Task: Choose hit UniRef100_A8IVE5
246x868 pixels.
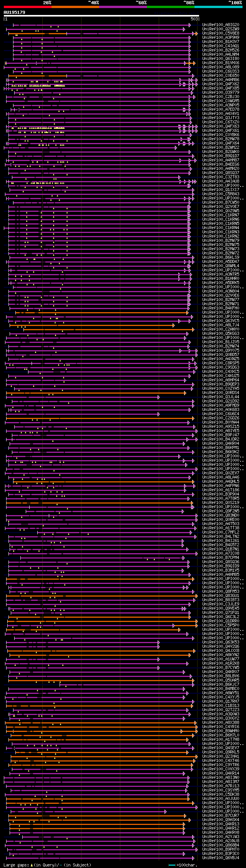Action: coord(221,431)
